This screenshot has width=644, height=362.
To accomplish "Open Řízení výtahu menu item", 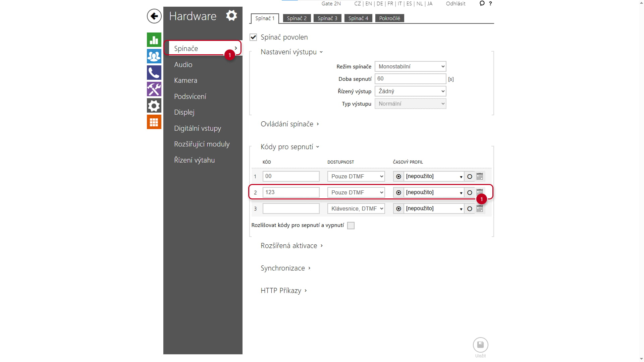I will (x=194, y=160).
